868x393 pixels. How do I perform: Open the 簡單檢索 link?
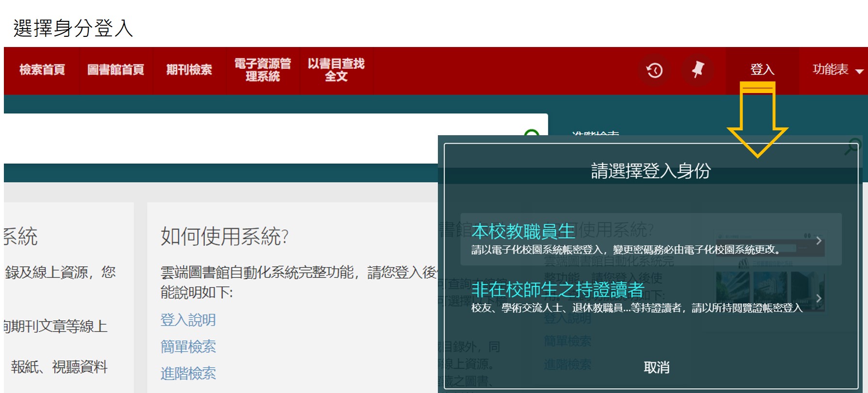[x=188, y=346]
